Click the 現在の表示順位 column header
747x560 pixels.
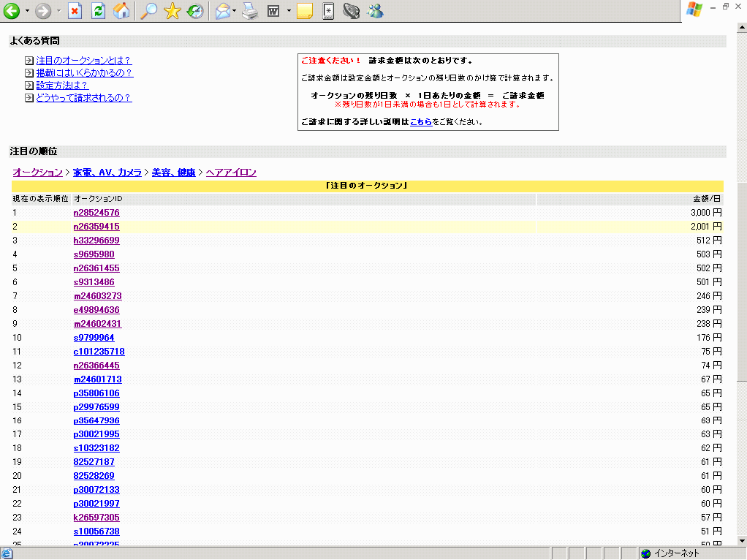tap(40, 199)
